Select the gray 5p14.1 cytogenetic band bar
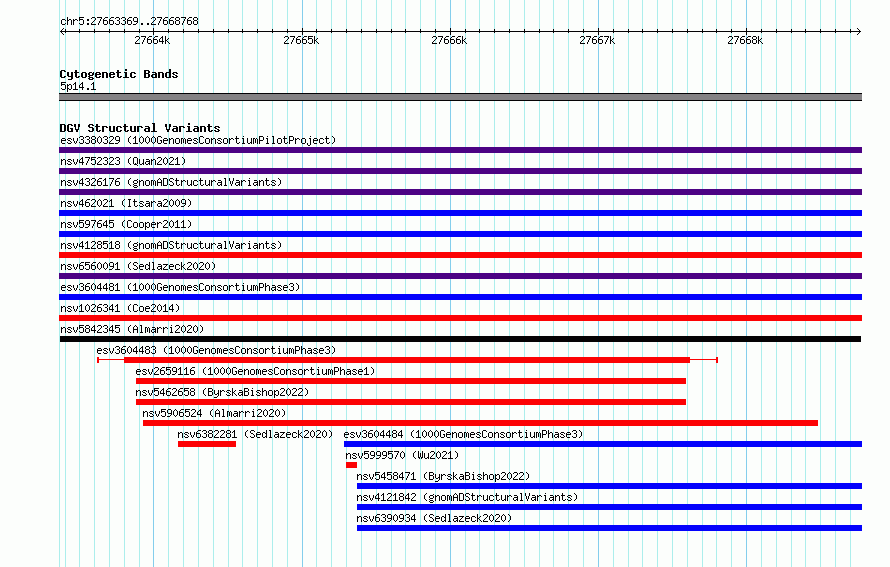 (460, 97)
